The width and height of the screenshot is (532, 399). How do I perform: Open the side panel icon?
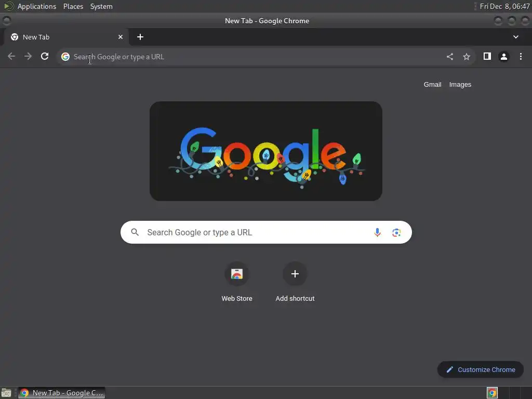pos(487,56)
